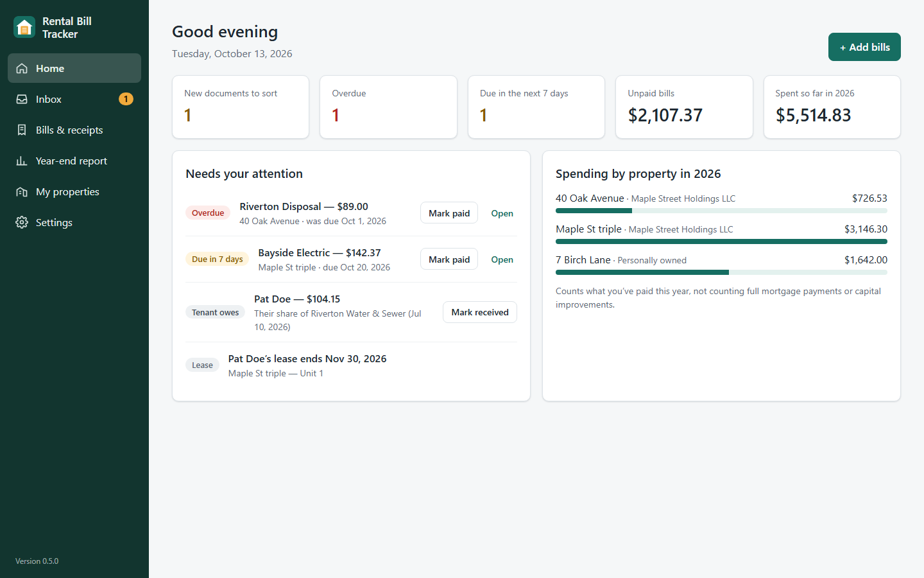
Task: Click 'Pat Doe — $104.15' title
Action: click(x=297, y=299)
